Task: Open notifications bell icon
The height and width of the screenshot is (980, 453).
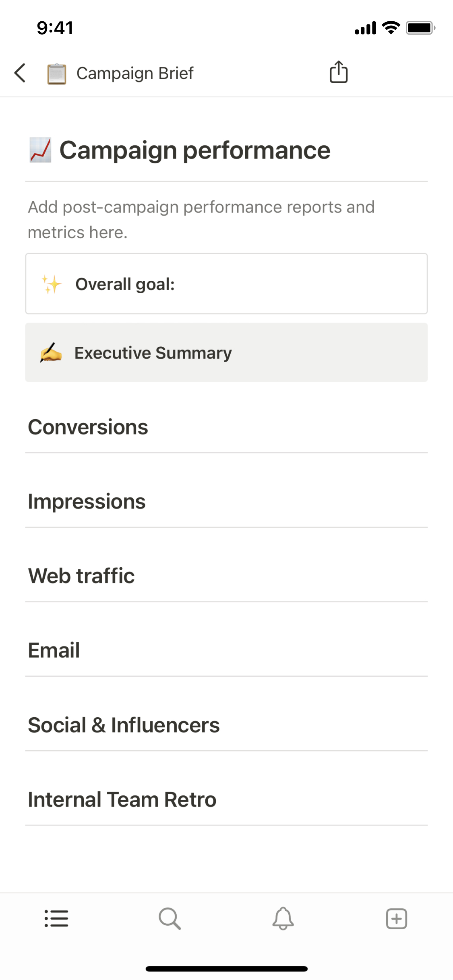Action: [283, 918]
